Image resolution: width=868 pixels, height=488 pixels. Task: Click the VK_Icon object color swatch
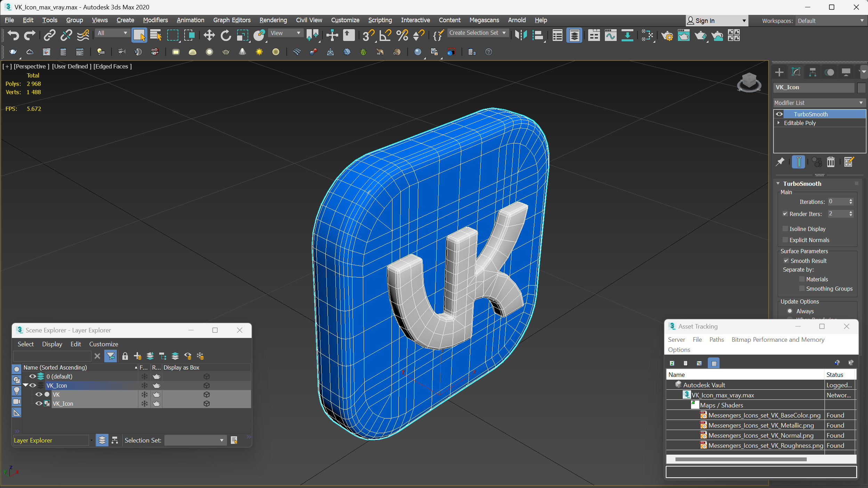[861, 88]
